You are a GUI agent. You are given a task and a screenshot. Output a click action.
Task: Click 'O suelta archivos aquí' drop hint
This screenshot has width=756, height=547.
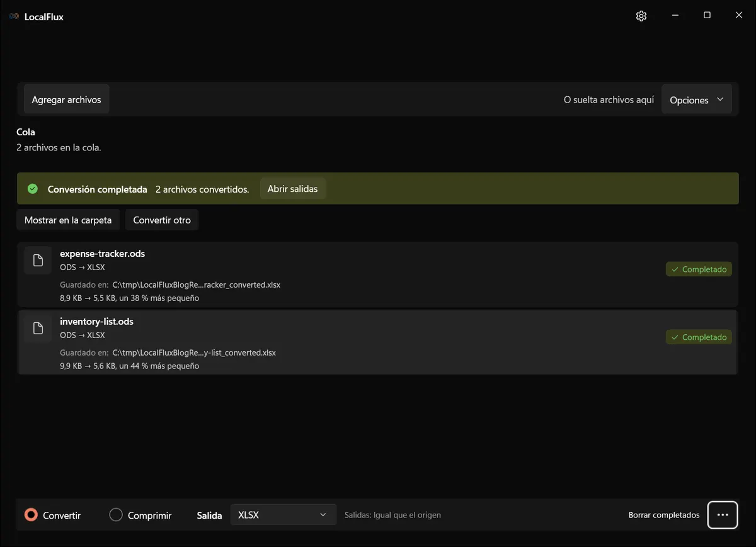pos(609,100)
